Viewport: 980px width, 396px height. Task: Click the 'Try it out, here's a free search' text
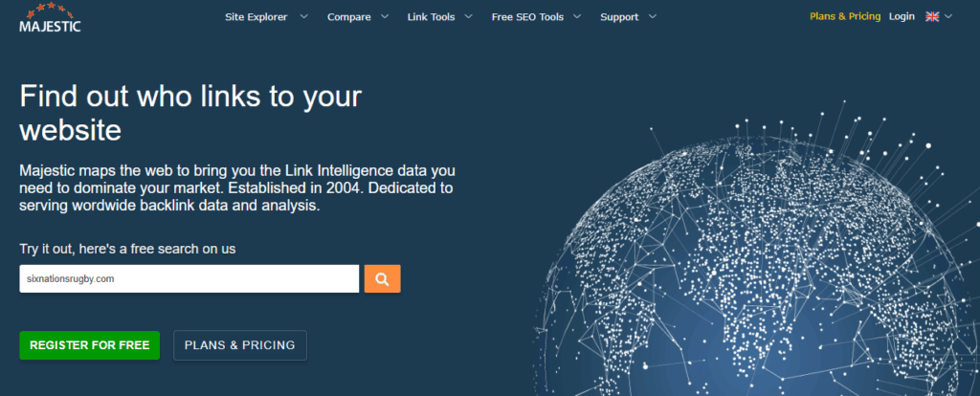click(x=127, y=249)
